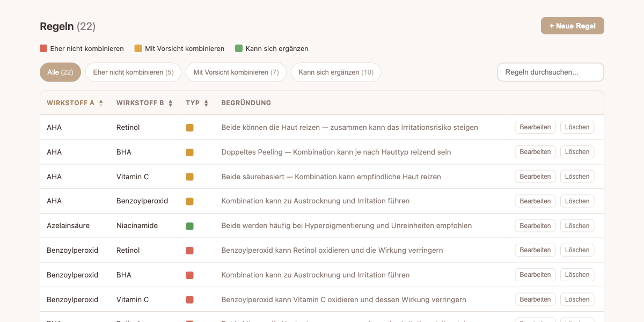Delete the AHA–Benzoylperoxid rule via Löschen
The width and height of the screenshot is (644, 322).
(577, 201)
